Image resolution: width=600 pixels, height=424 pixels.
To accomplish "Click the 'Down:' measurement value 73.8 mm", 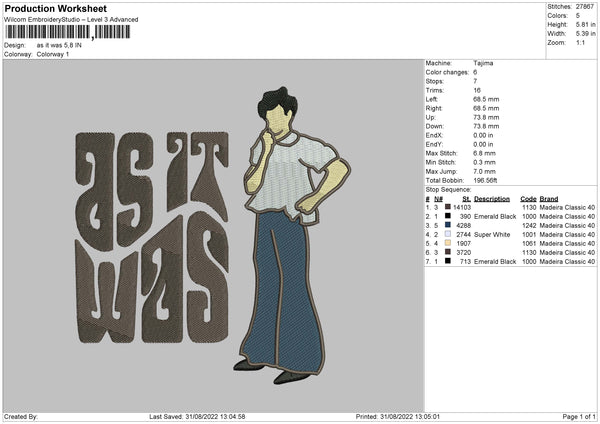I will [x=486, y=126].
